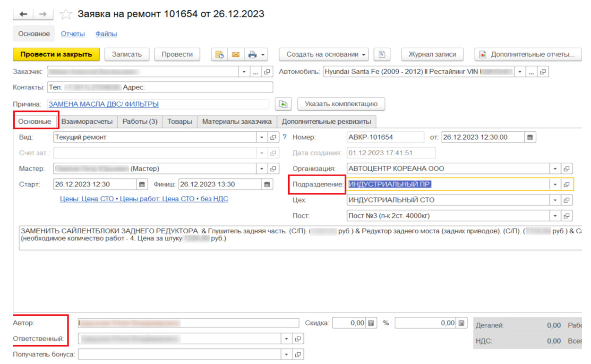Image resolution: width=591 pixels, height=364 pixels.
Task: Click into the Номер input field
Action: tap(385, 137)
